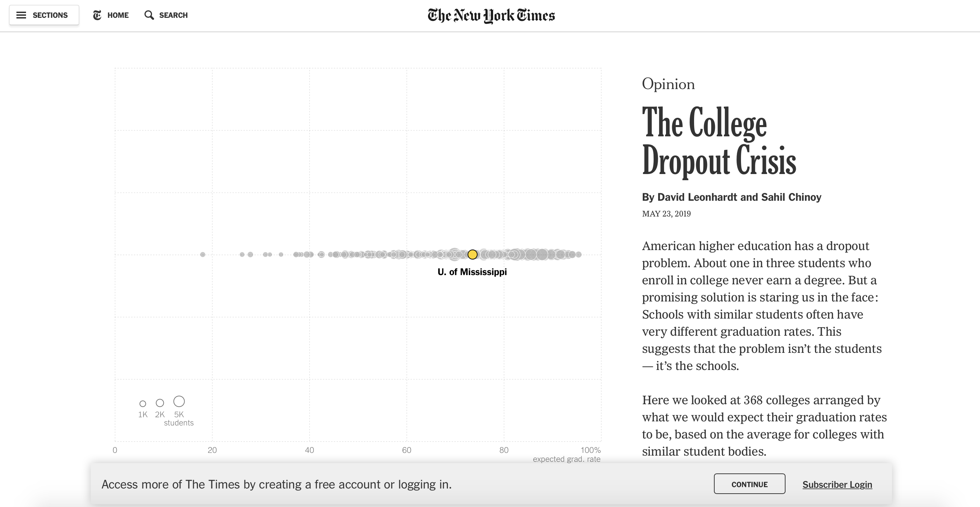Click the Search magnifying glass icon

point(149,15)
